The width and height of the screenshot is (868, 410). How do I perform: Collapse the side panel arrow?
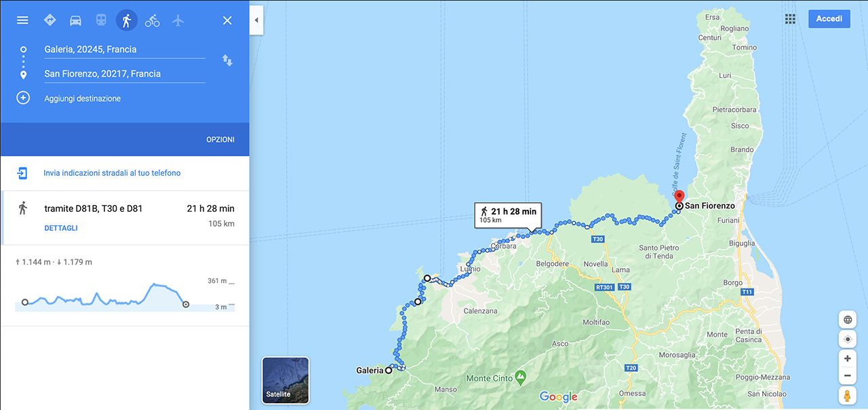point(256,20)
